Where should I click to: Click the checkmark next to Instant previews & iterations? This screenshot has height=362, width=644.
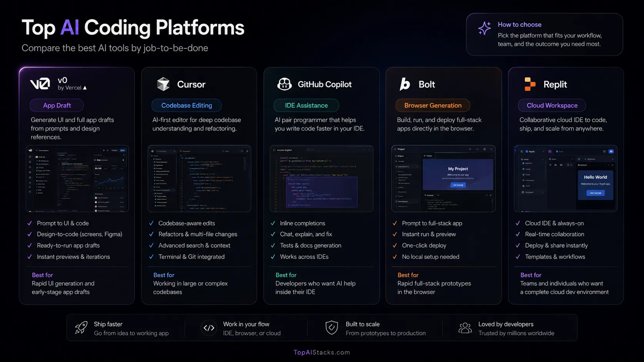[x=30, y=257]
